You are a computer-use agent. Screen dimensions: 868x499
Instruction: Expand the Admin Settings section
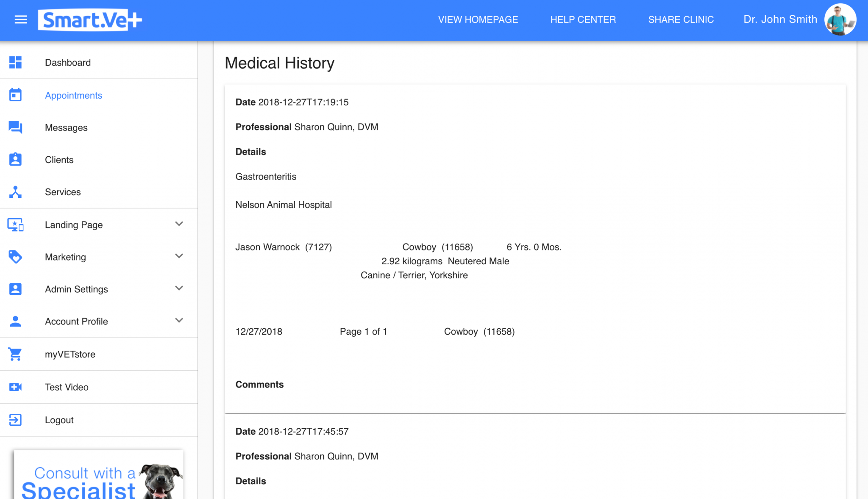click(179, 288)
